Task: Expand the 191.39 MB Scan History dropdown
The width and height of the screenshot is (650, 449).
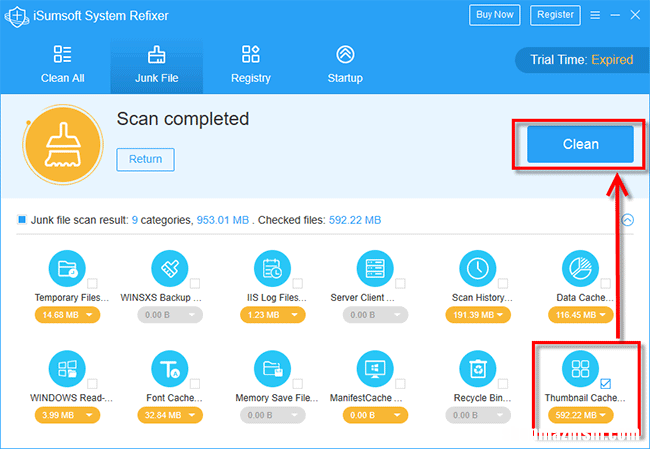Action: tap(478, 315)
